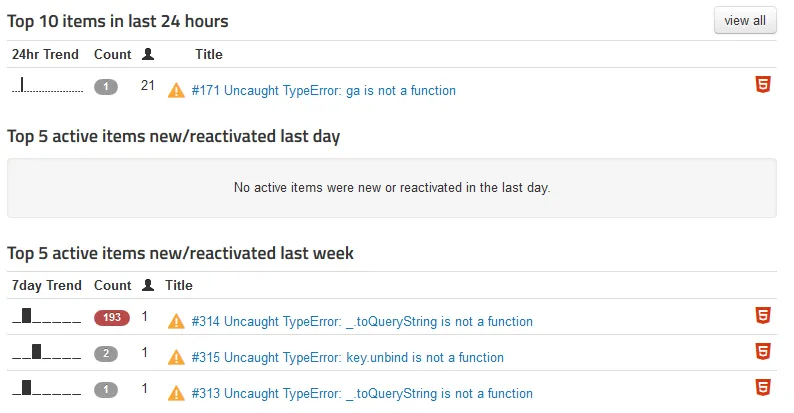The height and width of the screenshot is (413, 794).
Task: Click the person icon in the 7-day table header
Action: [148, 285]
